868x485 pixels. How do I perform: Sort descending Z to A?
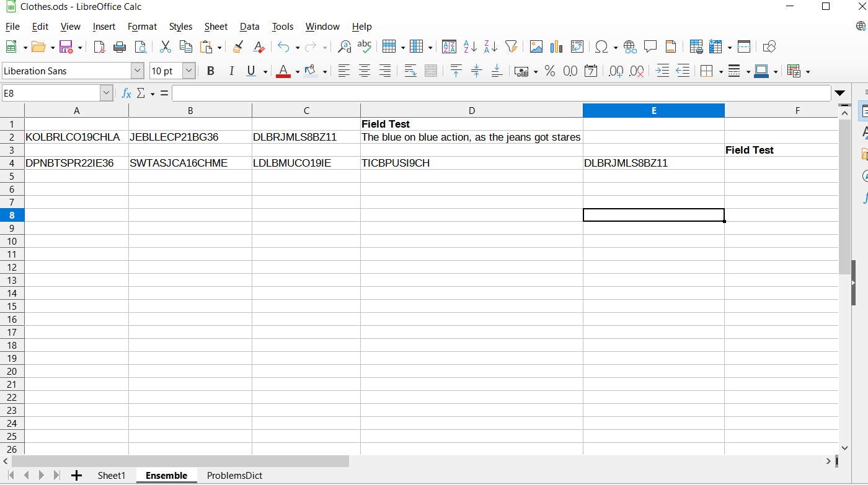pos(490,46)
